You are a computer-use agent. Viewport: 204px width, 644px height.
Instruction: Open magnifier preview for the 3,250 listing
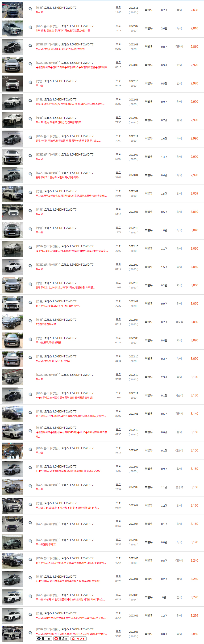30,578
